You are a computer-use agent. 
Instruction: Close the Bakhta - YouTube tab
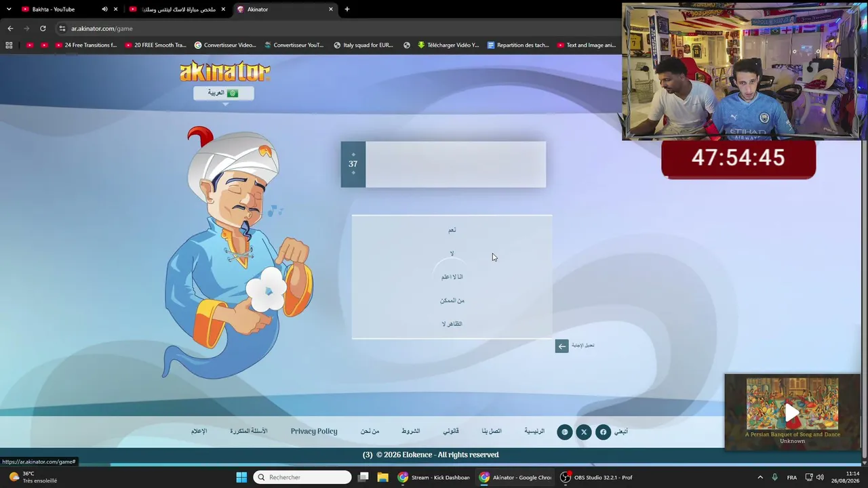coord(116,9)
